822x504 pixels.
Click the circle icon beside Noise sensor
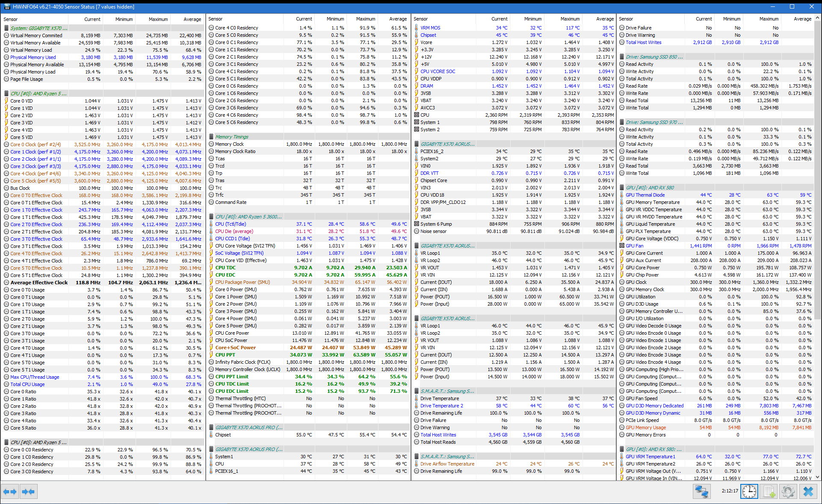click(417, 231)
